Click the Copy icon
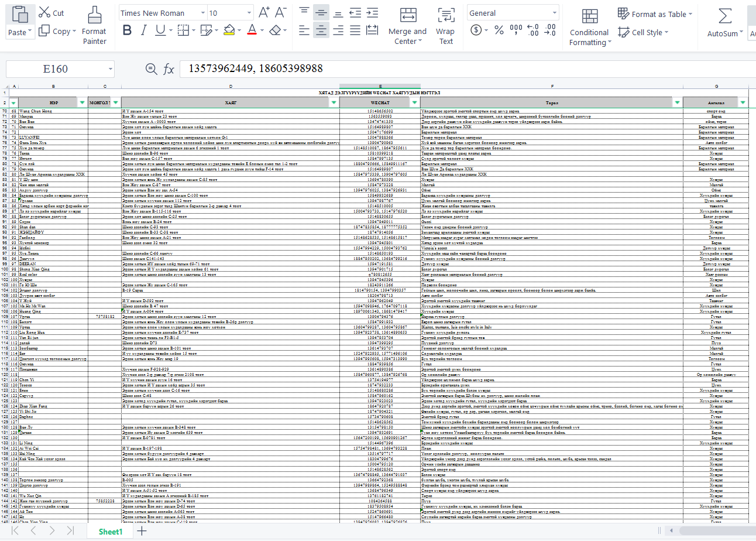The image size is (756, 541). coord(44,31)
